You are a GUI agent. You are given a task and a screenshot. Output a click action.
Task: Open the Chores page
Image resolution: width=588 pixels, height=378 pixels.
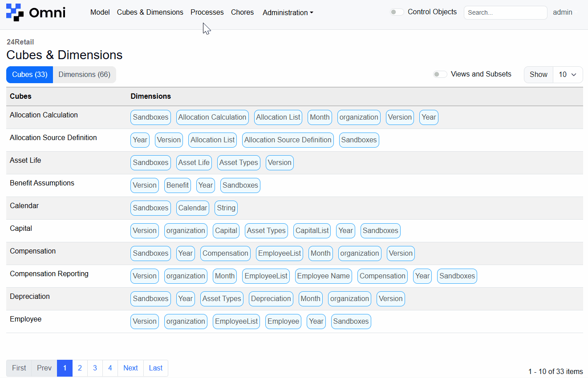(242, 12)
